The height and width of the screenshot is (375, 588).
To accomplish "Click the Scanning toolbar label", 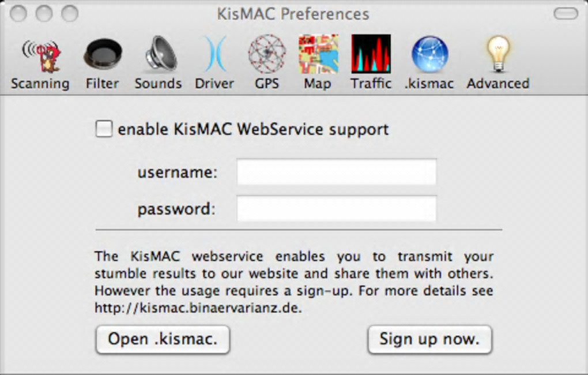I will pyautogui.click(x=40, y=84).
